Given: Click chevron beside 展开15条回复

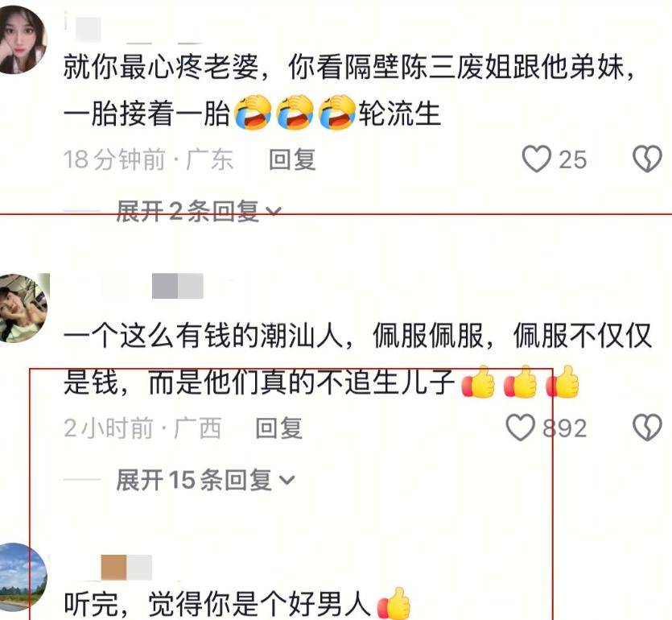Looking at the screenshot, I should click(287, 480).
